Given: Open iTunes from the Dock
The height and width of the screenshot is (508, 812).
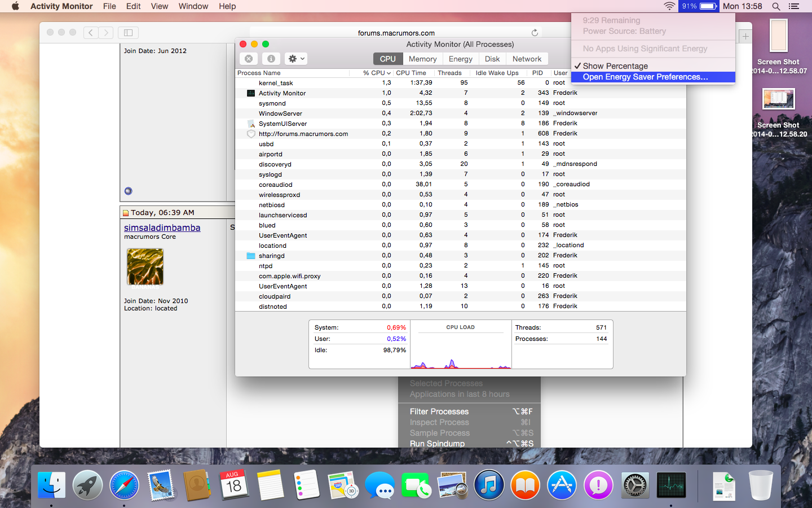Looking at the screenshot, I should coord(489,485).
